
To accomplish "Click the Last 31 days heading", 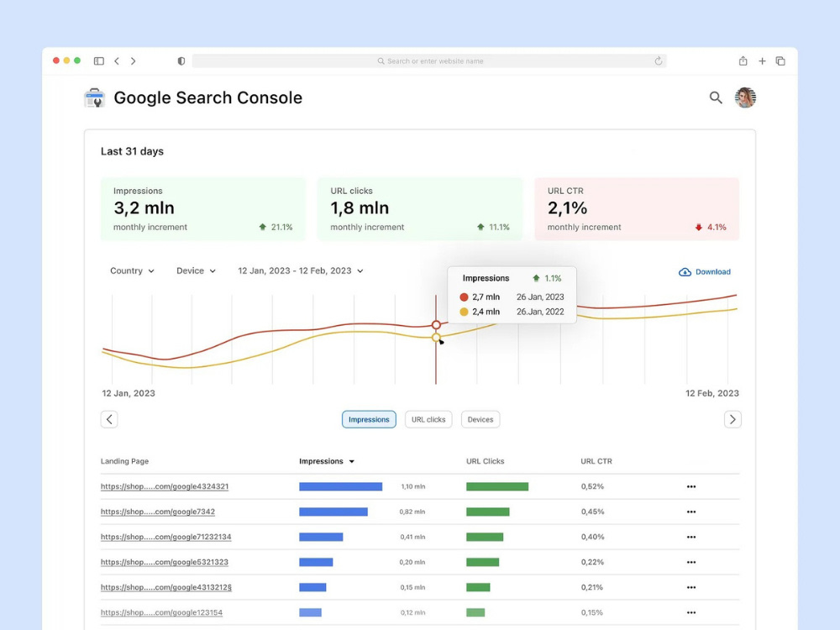I will click(133, 151).
